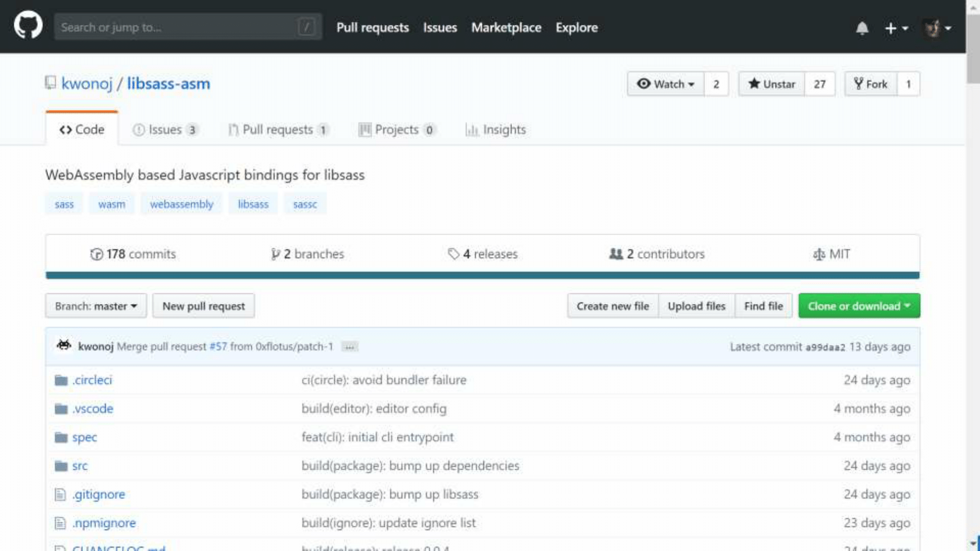Go to Marketplace in top navigation
This screenshot has width=980, height=551.
click(506, 27)
